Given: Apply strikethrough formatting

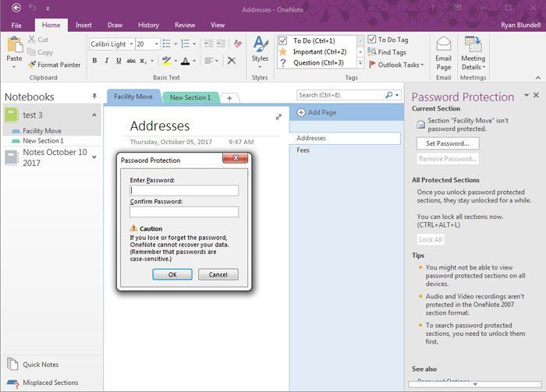Looking at the screenshot, I should pyautogui.click(x=131, y=61).
